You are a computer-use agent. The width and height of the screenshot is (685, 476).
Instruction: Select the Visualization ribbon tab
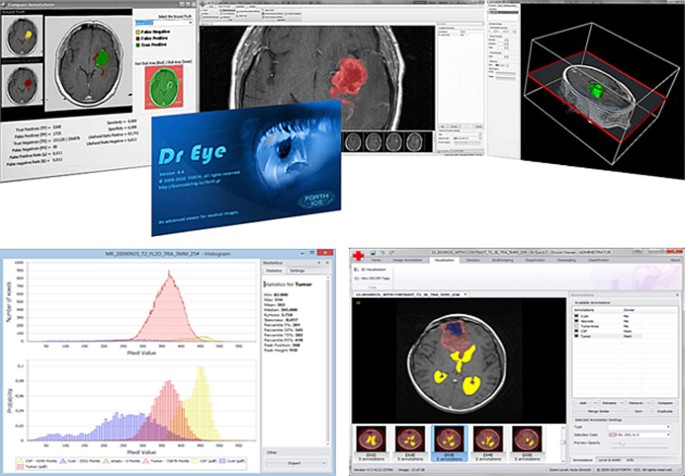(444, 260)
